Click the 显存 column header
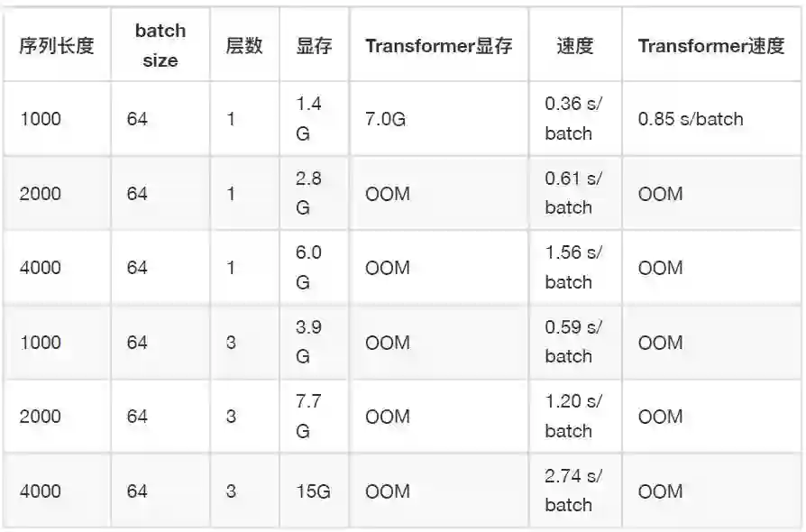The height and width of the screenshot is (532, 806). (x=313, y=46)
